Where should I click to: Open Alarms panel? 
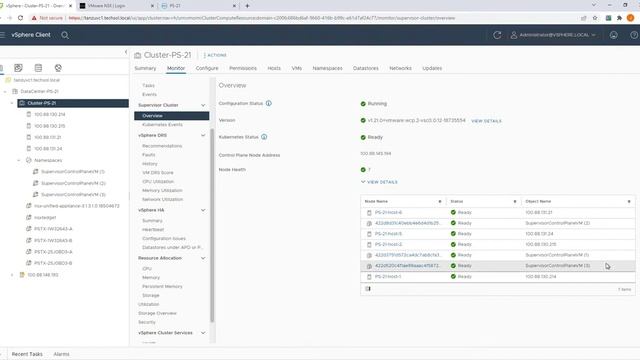pos(61,354)
